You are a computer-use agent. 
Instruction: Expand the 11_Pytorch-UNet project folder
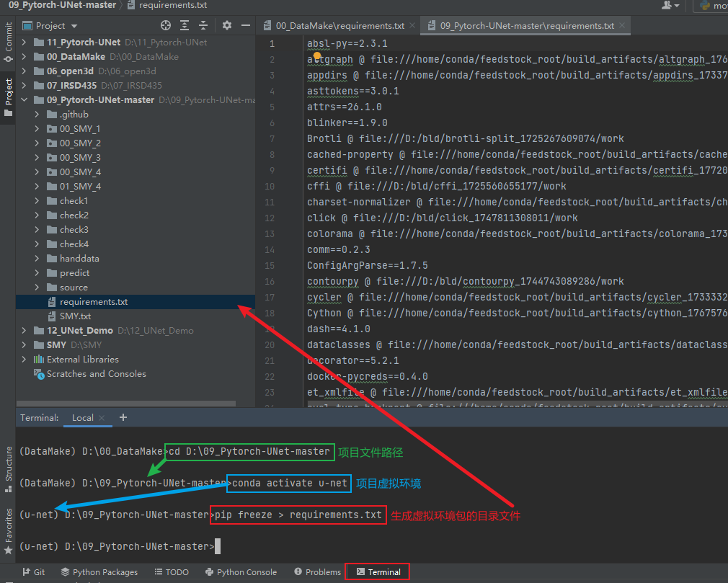click(x=24, y=43)
